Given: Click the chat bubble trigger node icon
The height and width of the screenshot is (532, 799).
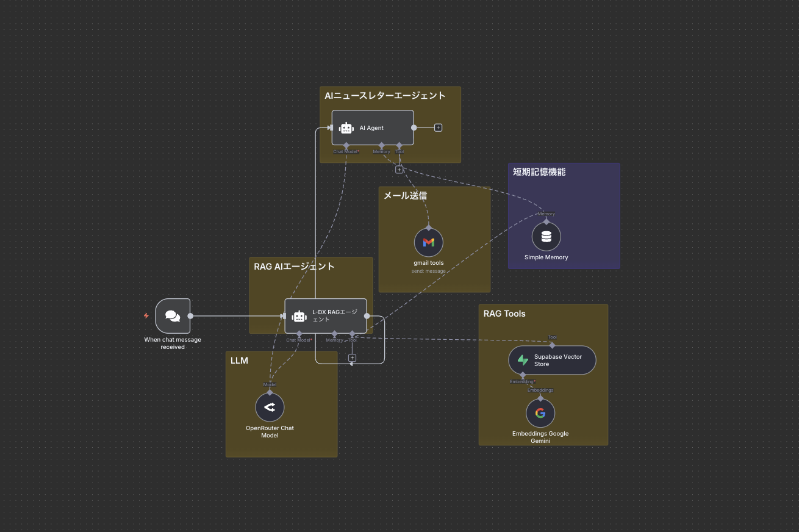Looking at the screenshot, I should 173,316.
